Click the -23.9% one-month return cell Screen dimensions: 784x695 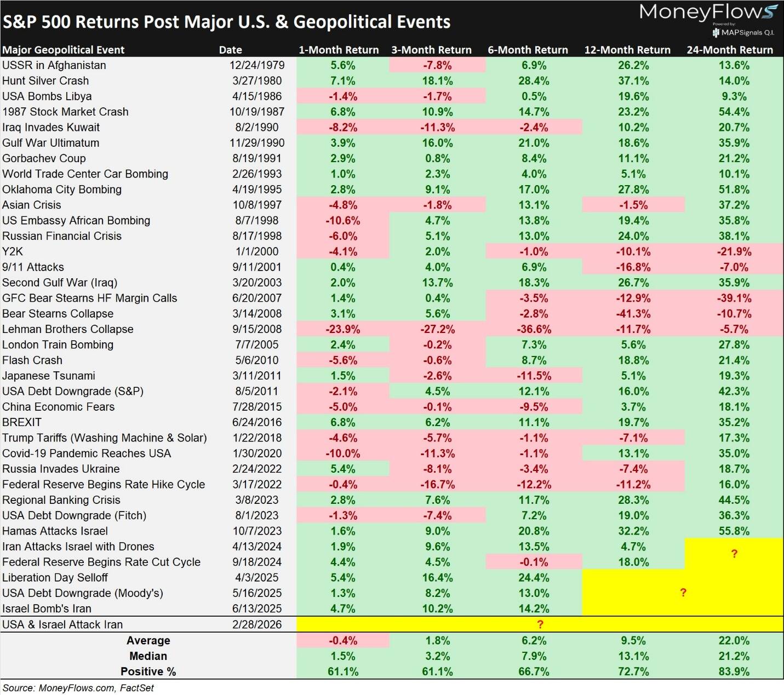(x=343, y=329)
